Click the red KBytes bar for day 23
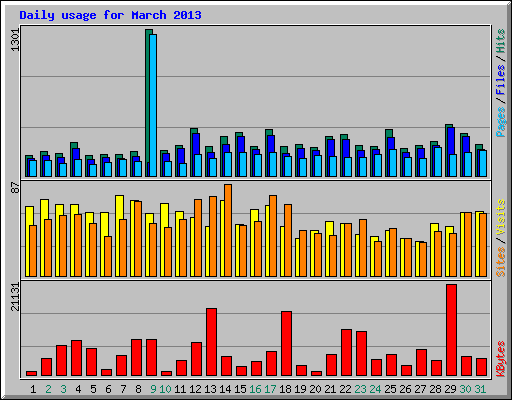This screenshot has height=400, width=512. click(361, 354)
